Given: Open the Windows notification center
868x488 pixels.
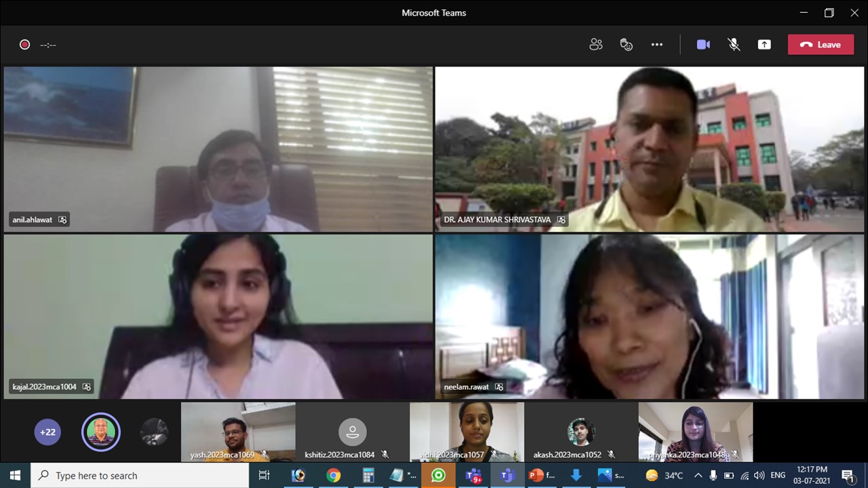Looking at the screenshot, I should click(847, 475).
